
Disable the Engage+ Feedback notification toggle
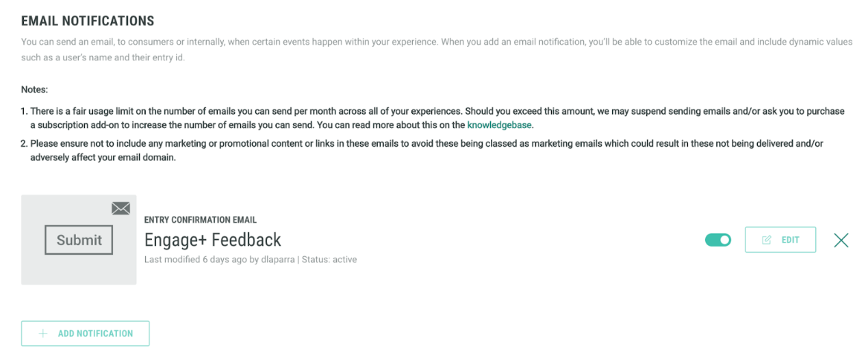[718, 240]
